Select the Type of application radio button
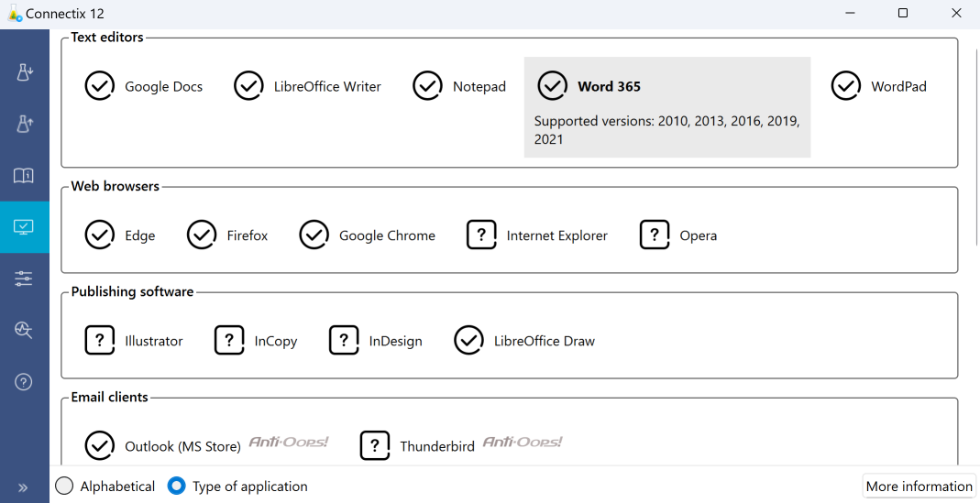This screenshot has width=980, height=503. (x=177, y=487)
